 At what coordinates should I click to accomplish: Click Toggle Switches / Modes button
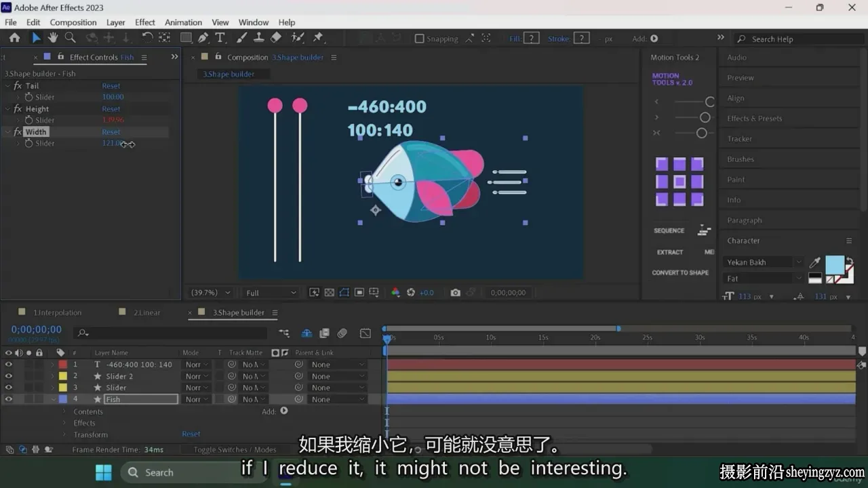click(235, 449)
